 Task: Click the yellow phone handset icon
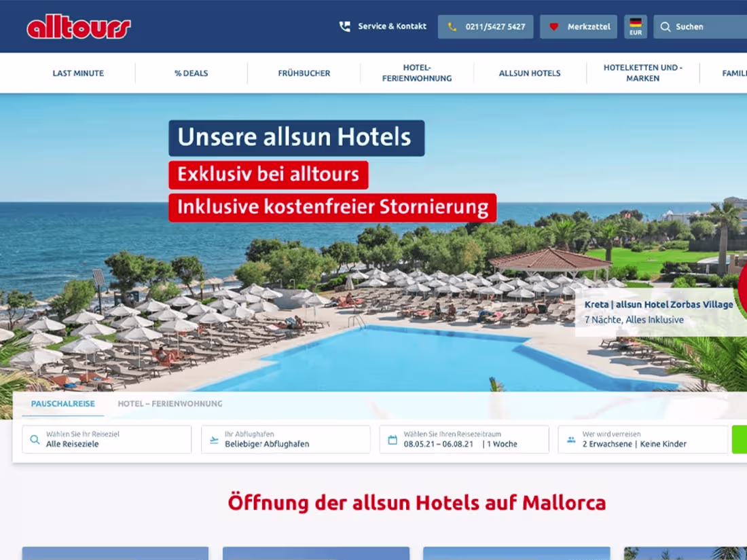tap(452, 26)
